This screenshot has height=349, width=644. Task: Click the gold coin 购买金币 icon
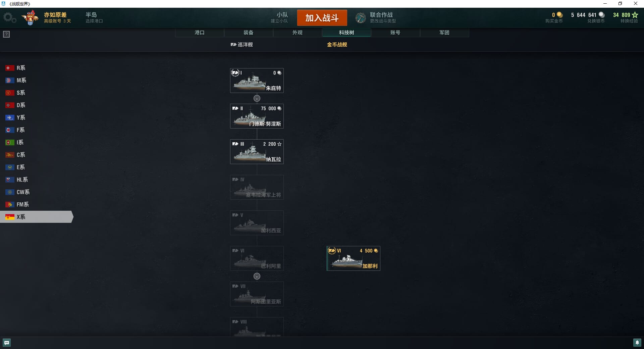(559, 15)
